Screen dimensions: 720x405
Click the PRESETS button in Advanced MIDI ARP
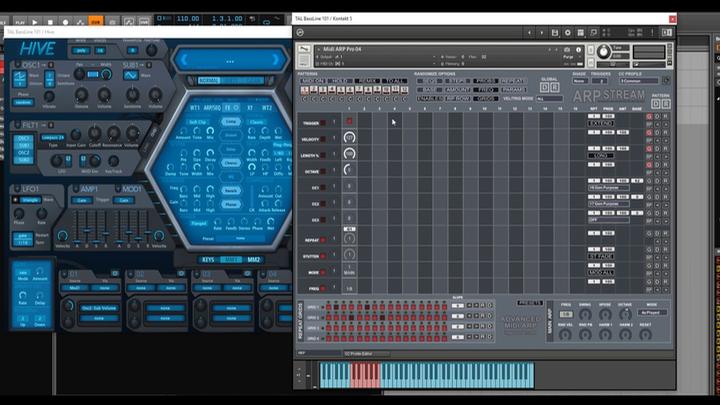tap(529, 303)
